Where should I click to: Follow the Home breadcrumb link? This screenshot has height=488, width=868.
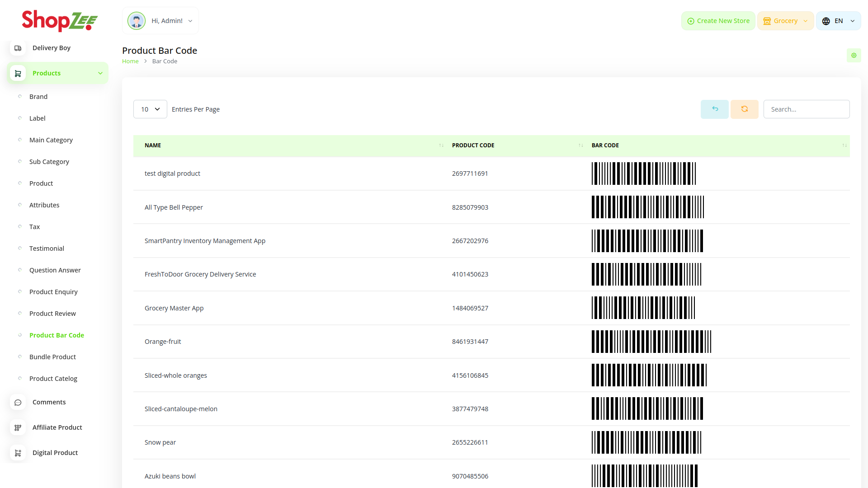point(130,61)
